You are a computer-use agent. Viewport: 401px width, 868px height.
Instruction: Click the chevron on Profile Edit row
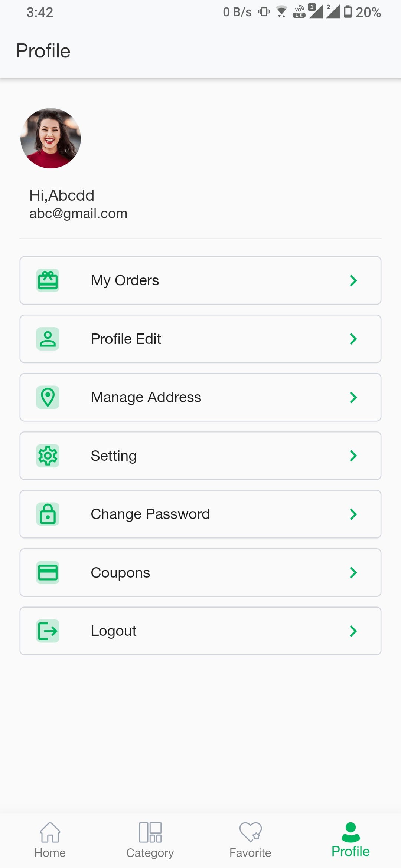(x=353, y=339)
